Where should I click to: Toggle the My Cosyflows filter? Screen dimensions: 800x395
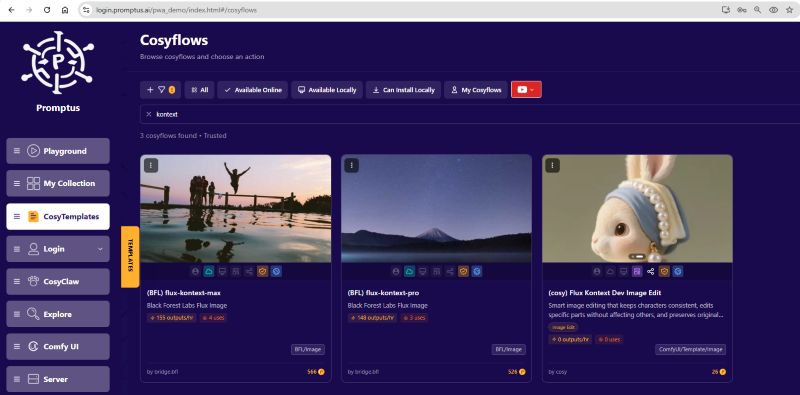(x=476, y=90)
